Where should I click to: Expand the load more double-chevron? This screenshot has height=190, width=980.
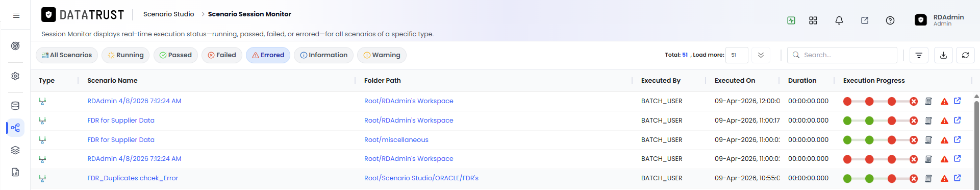click(761, 55)
